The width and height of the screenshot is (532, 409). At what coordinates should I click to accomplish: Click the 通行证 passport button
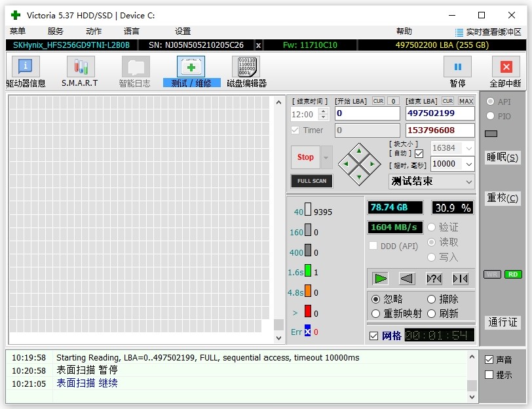pyautogui.click(x=503, y=322)
